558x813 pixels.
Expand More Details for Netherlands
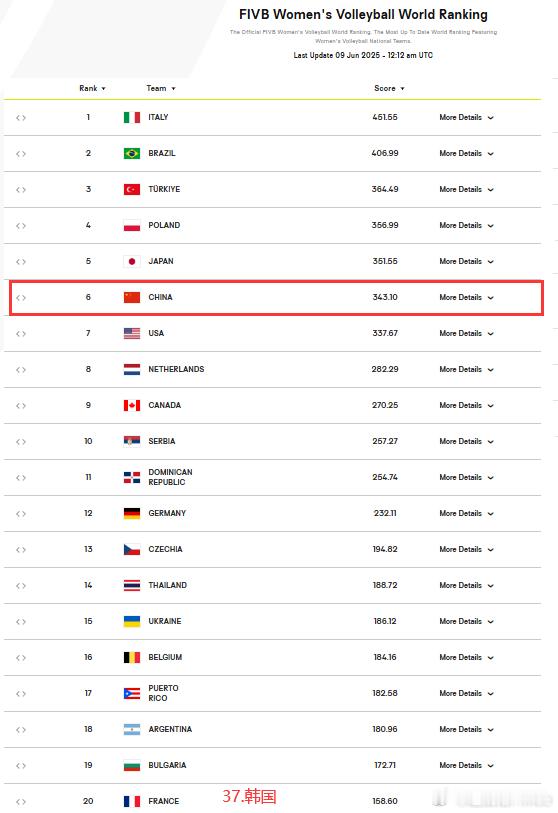[466, 369]
